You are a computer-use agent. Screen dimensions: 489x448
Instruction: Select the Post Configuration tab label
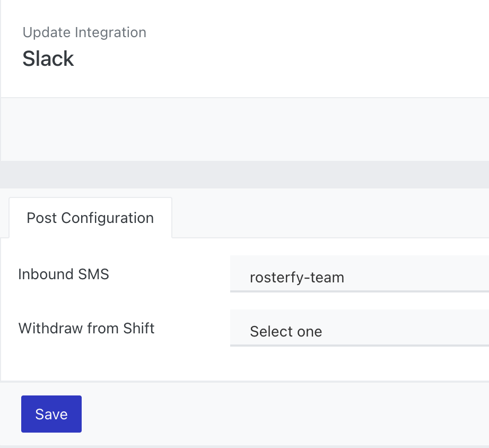90,218
